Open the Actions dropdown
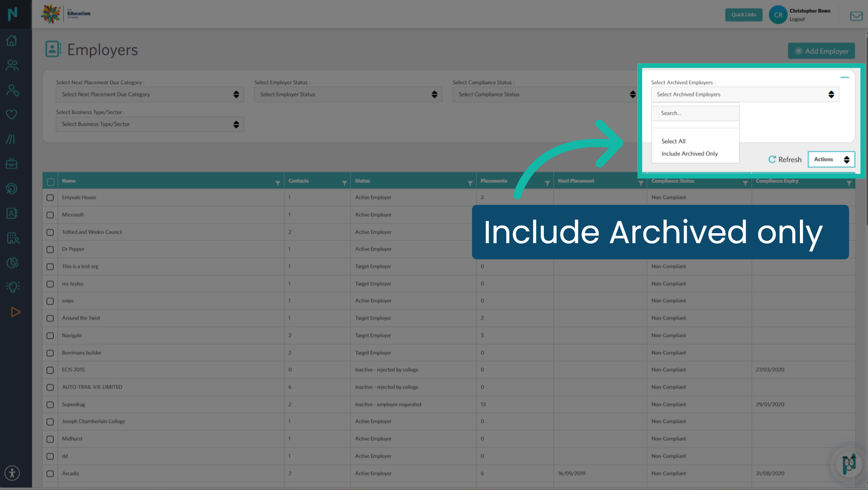Image resolution: width=868 pixels, height=490 pixels. (831, 159)
